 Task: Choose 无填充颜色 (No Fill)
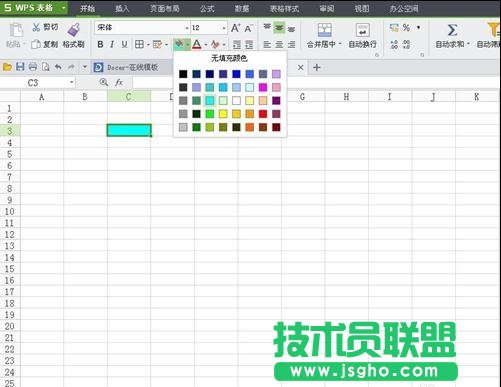229,58
